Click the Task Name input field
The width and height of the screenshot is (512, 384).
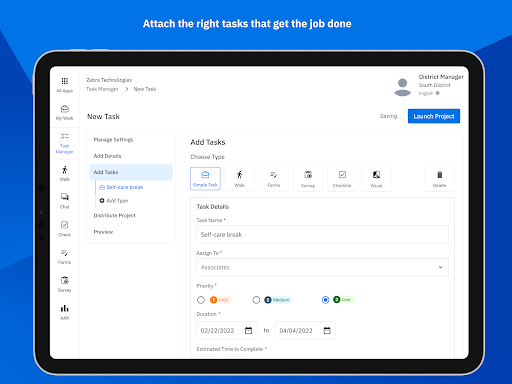322,234
